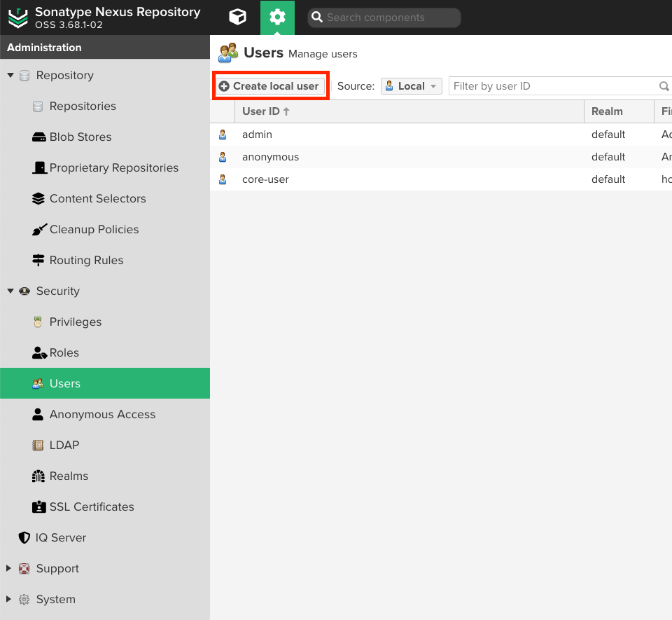This screenshot has width=672, height=620.
Task: Click Create local user button
Action: click(269, 86)
